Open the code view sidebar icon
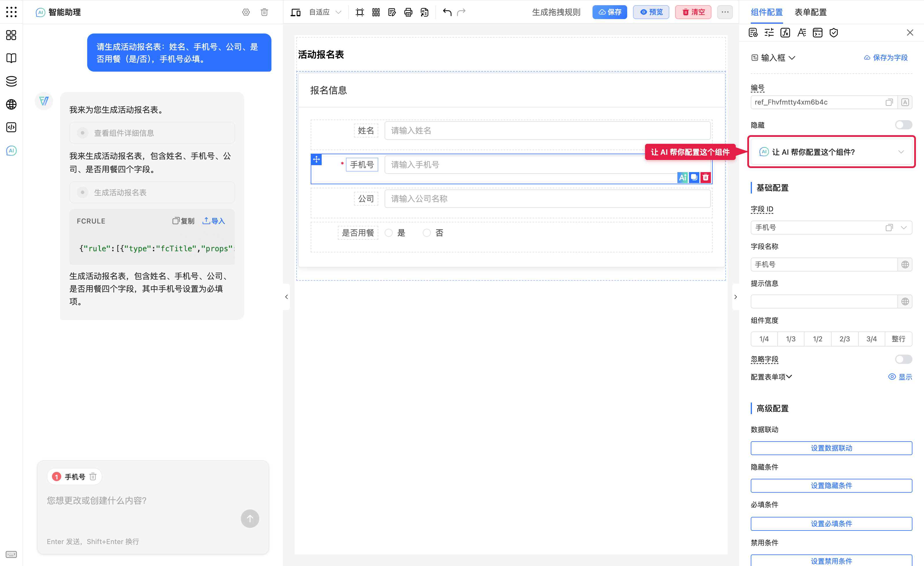Screen dimensions: 924x566 point(11,128)
